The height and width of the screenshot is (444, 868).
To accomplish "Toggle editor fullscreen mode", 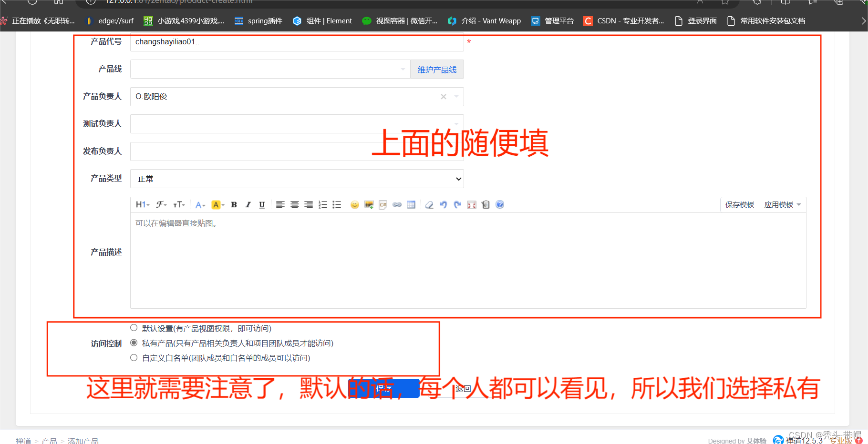I will click(x=472, y=205).
